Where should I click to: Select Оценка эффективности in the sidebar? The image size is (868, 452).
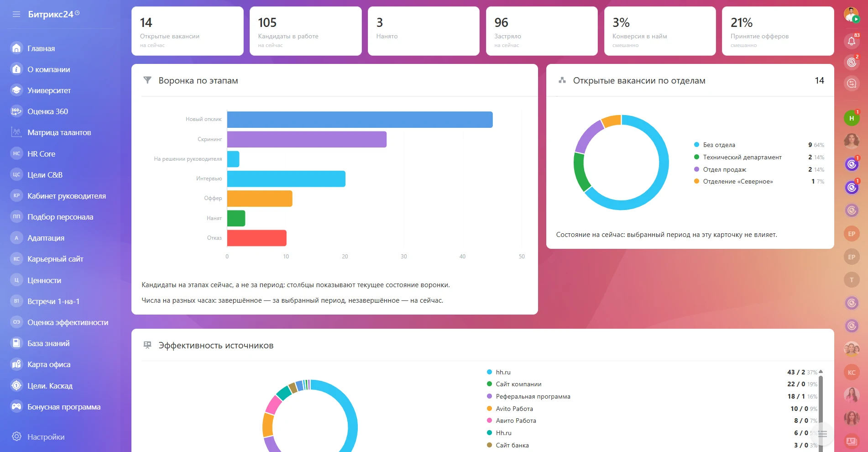(x=68, y=322)
